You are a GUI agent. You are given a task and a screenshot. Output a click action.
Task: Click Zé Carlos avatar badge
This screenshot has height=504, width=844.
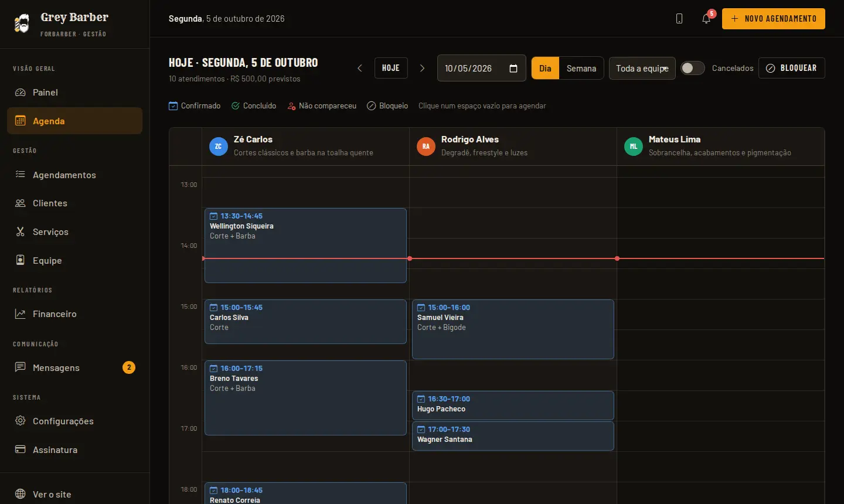coord(219,147)
